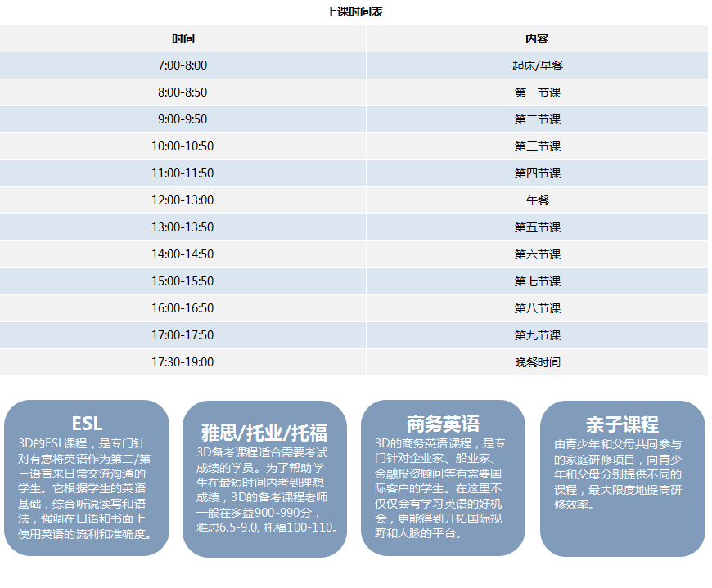This screenshot has width=712, height=588.
Task: Click the 14:00-14:50 time cell
Action: pyautogui.click(x=183, y=254)
